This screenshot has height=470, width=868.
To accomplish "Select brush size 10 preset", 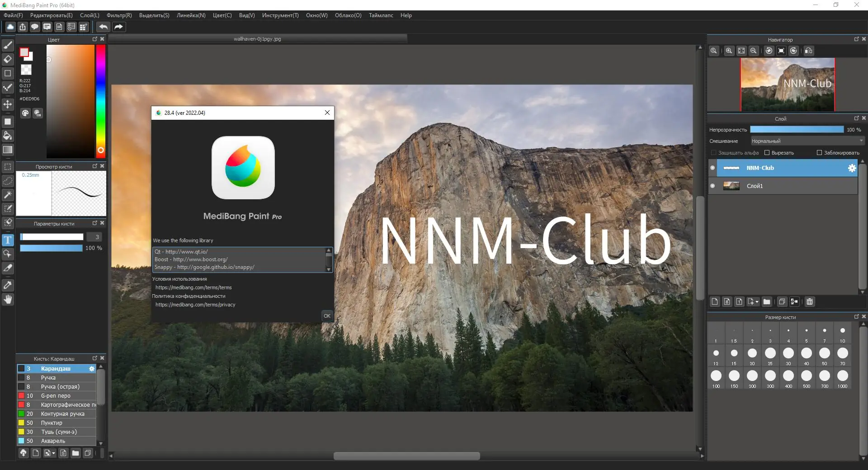I will click(x=842, y=334).
